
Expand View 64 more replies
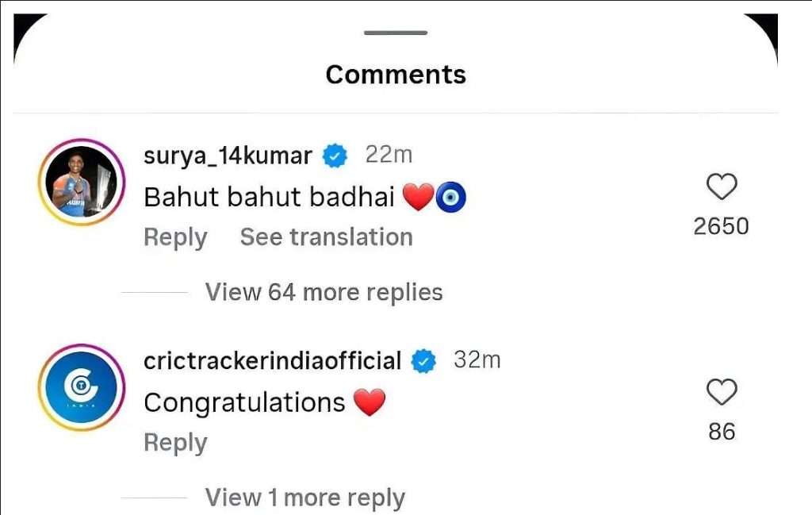(x=324, y=292)
